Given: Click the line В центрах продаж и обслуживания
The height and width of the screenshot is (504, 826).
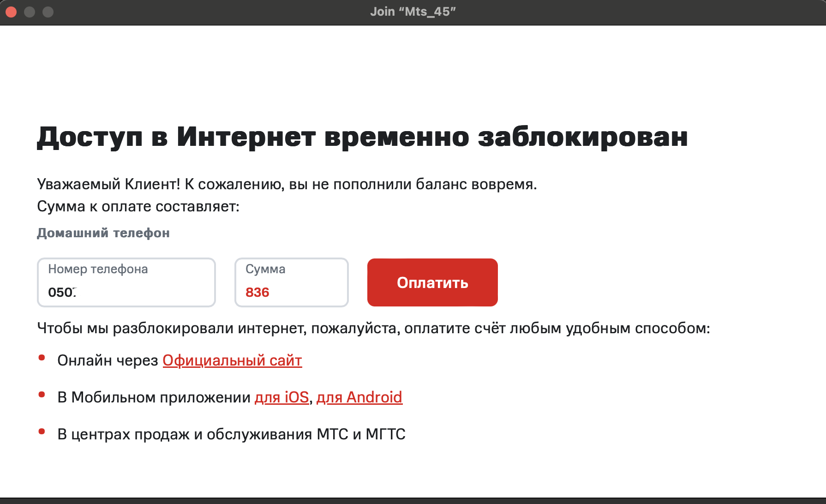Looking at the screenshot, I should tap(231, 434).
